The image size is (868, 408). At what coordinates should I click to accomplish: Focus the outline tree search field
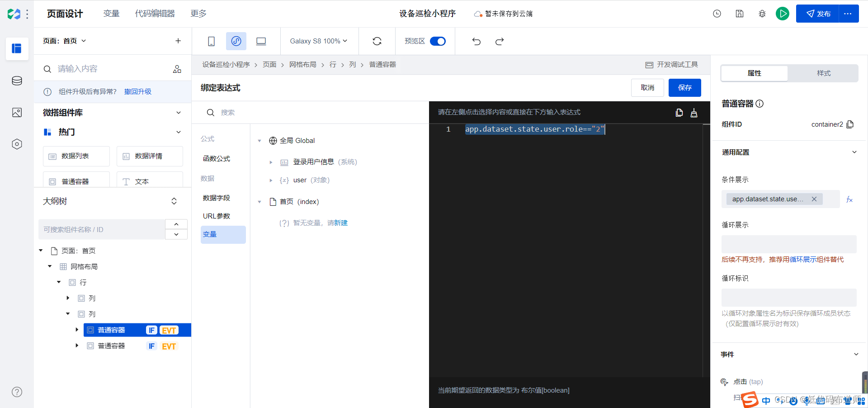(102, 229)
